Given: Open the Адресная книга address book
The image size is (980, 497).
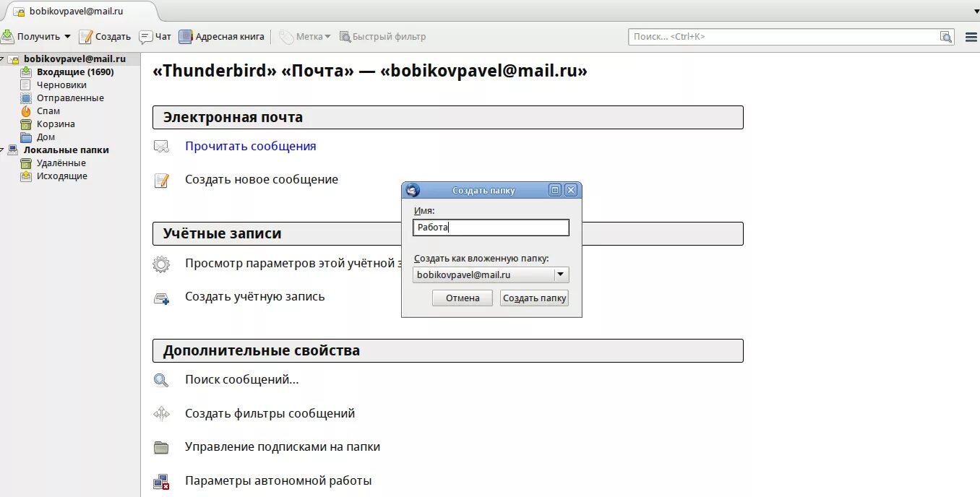Looking at the screenshot, I should 222,36.
